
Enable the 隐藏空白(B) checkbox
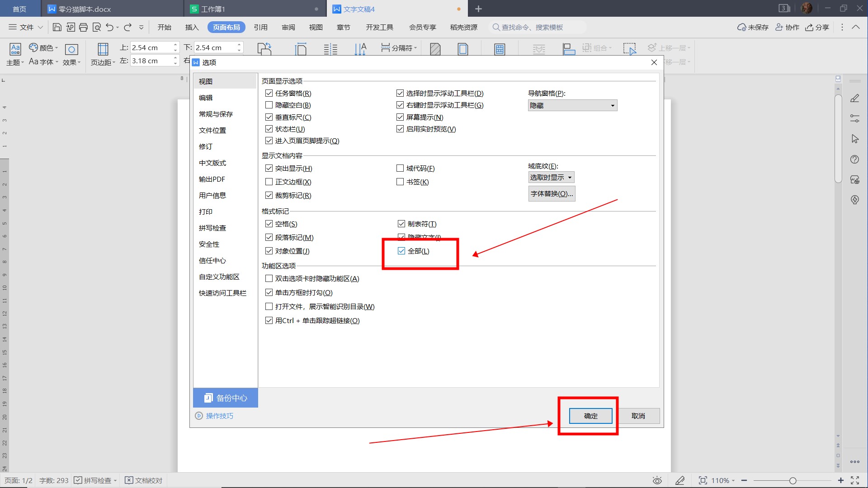(269, 105)
